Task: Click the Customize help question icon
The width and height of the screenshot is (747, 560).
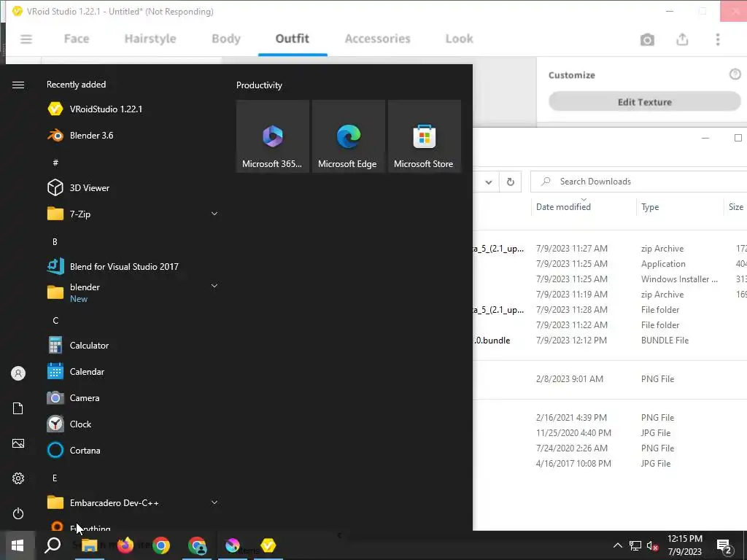Action: 735,74
